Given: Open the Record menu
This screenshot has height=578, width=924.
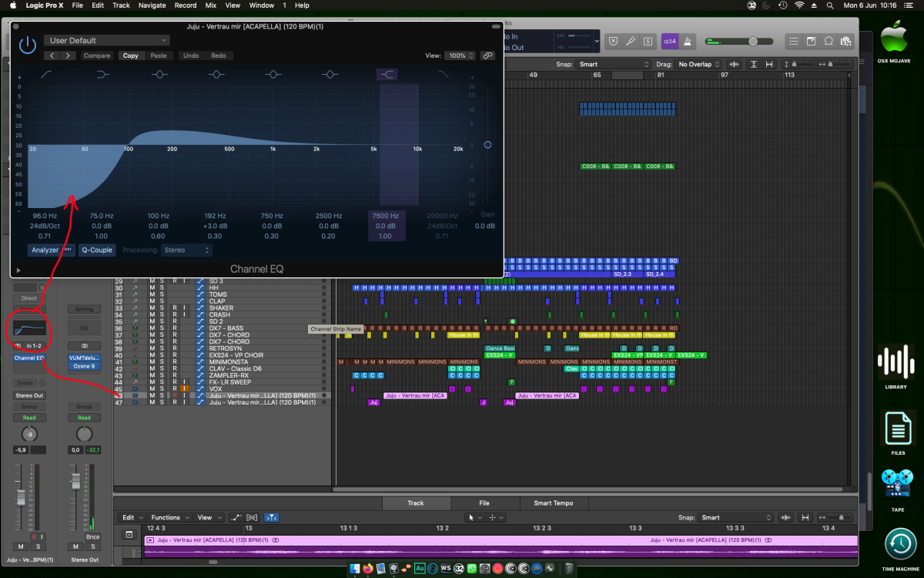Looking at the screenshot, I should point(186,5).
